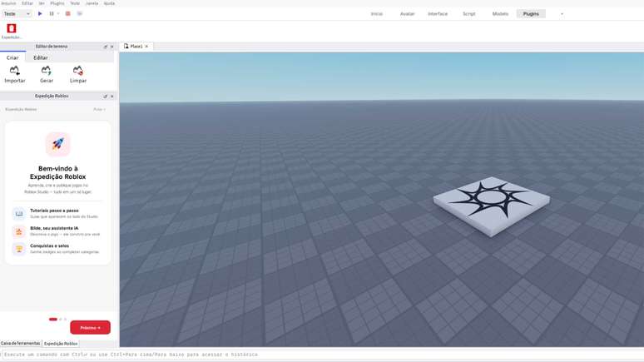Open the Plugins menu in menu bar

click(x=57, y=3)
